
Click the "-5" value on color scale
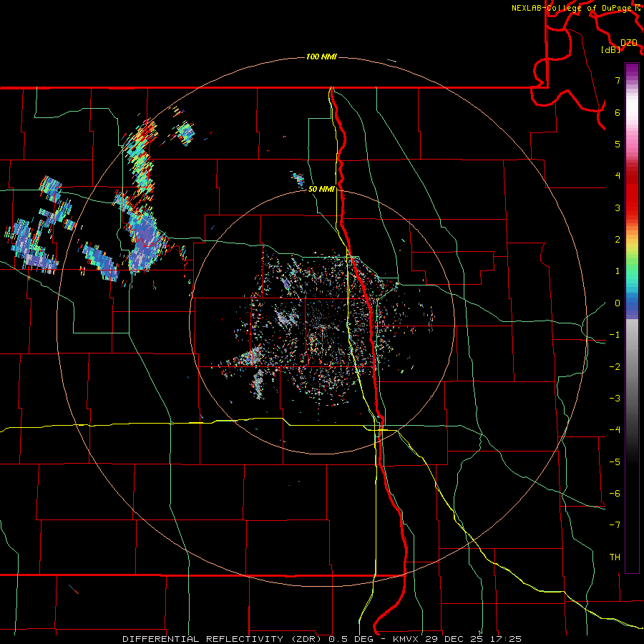coord(615,462)
